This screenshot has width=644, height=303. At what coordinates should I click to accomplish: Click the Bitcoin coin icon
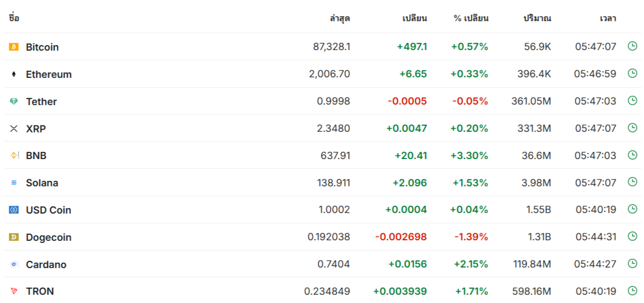(x=14, y=47)
